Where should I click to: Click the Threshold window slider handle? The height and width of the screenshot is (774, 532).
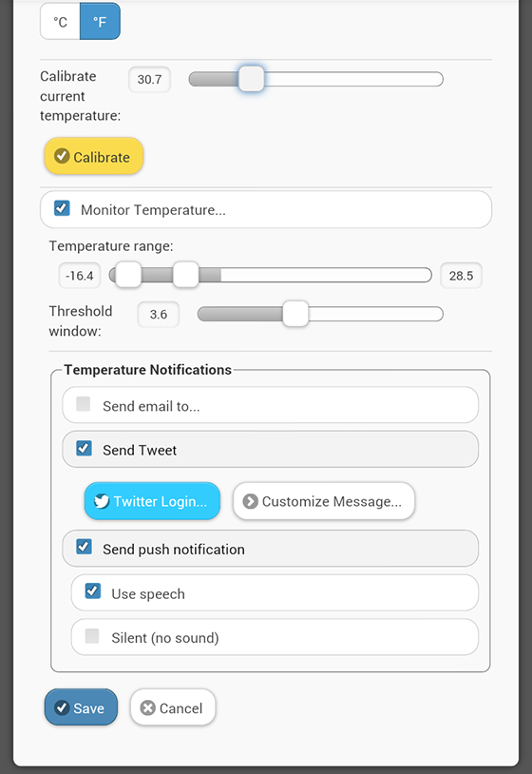pos(295,314)
